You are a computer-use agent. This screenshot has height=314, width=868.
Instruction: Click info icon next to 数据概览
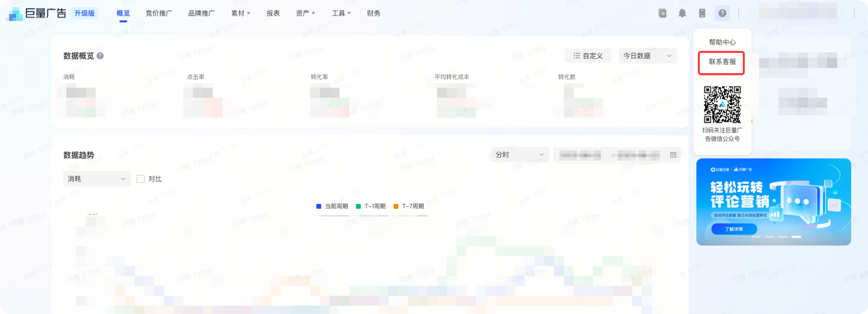[x=100, y=56]
